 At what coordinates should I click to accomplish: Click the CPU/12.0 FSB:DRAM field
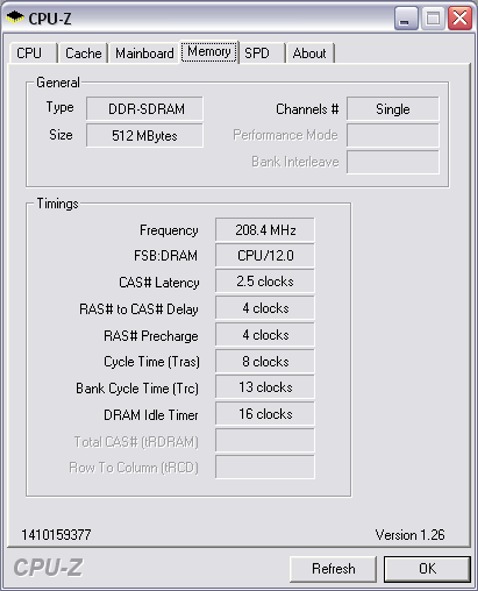265,256
